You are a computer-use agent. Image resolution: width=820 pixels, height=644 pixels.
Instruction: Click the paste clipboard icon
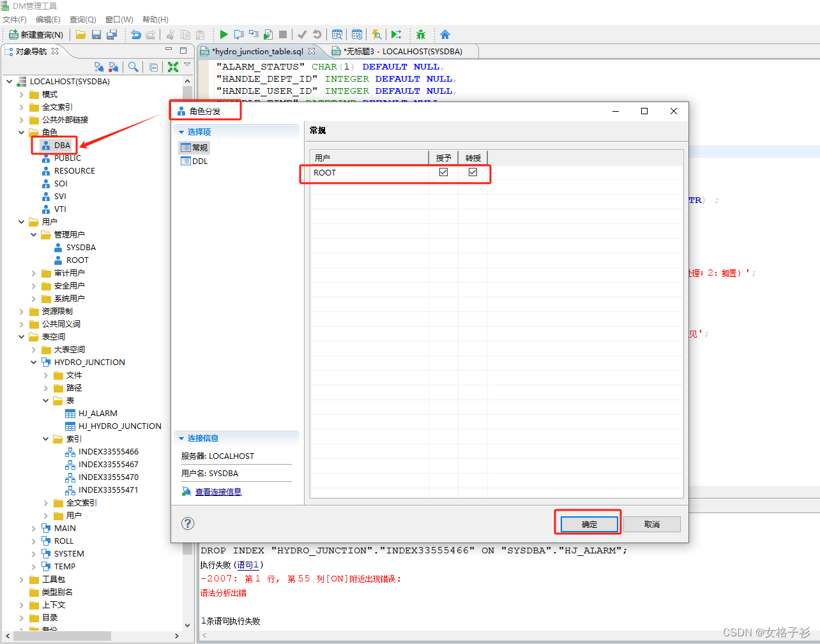200,34
